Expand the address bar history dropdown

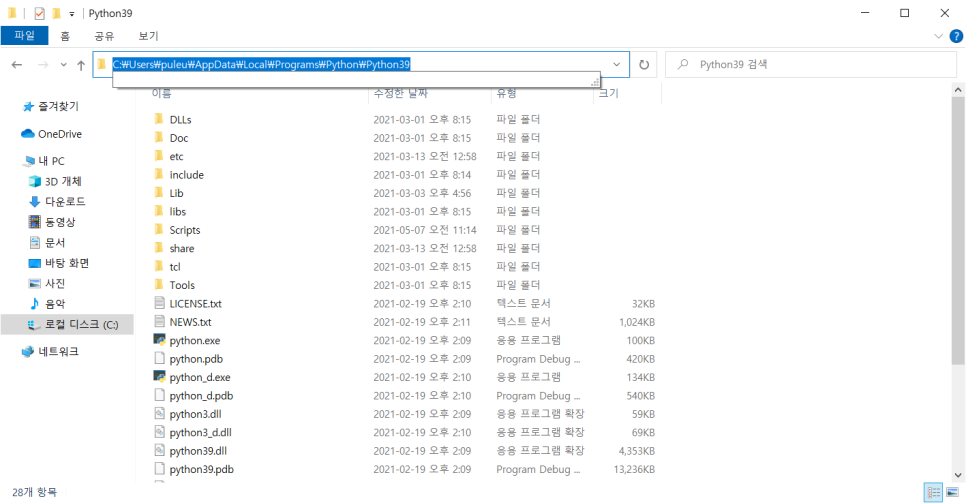click(x=616, y=65)
